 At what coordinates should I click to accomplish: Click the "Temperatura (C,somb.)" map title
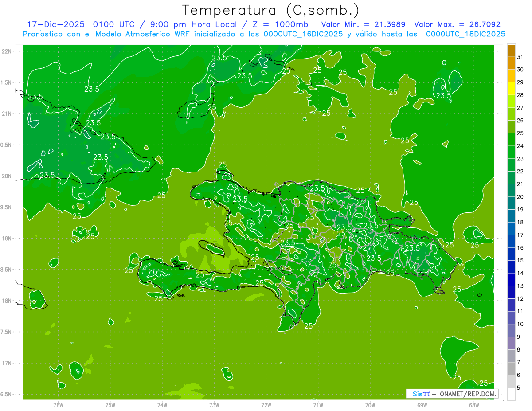tap(271, 10)
